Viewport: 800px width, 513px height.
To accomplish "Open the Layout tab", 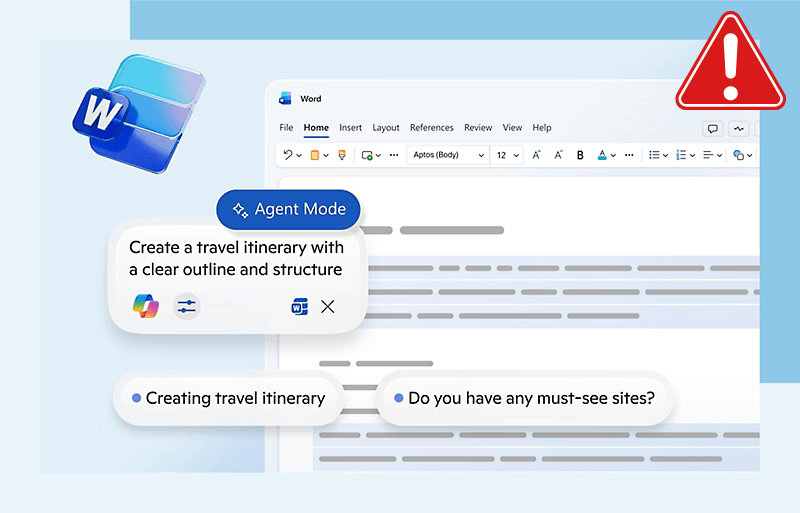I will tap(386, 128).
